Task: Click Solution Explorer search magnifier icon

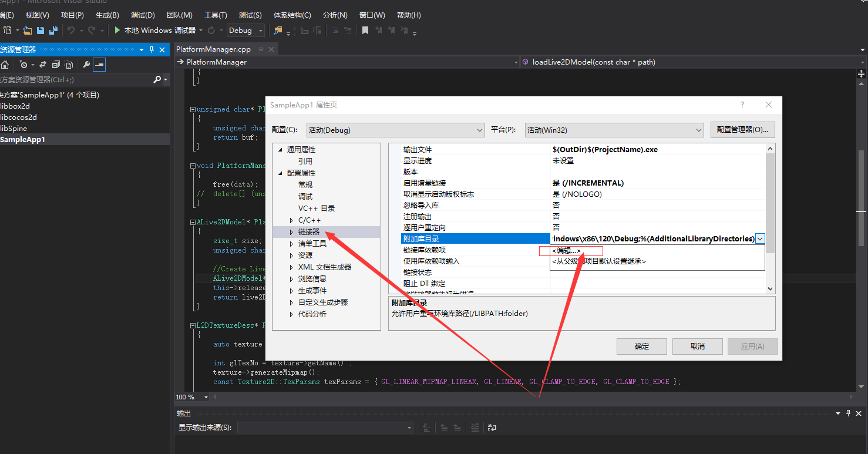Action: [x=157, y=79]
